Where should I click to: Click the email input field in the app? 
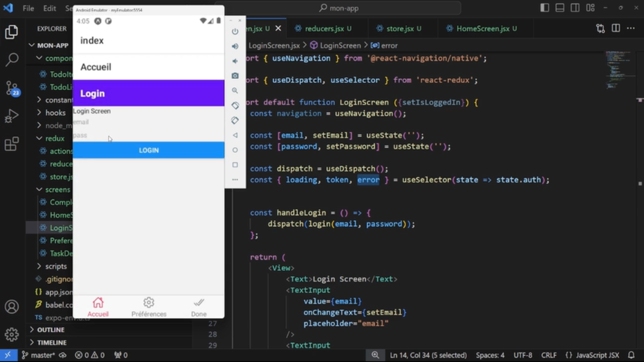[x=126, y=122]
